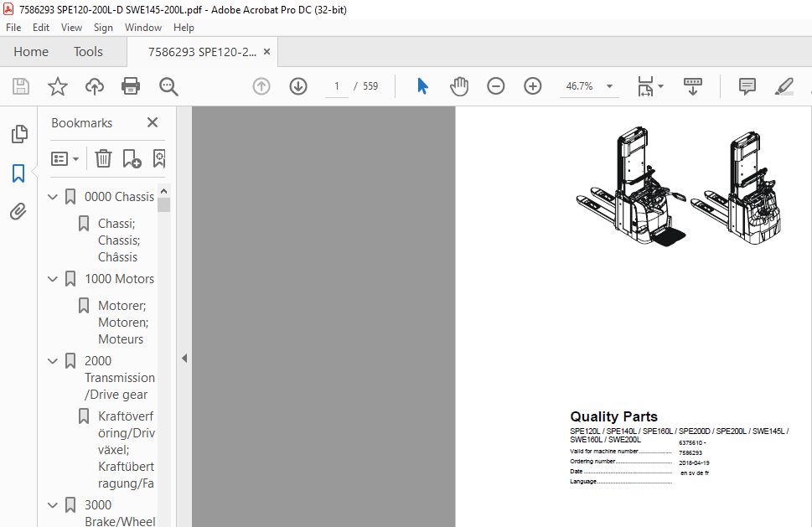
Task: Click the bookmarks scrollbar thumb
Action: coord(163,205)
